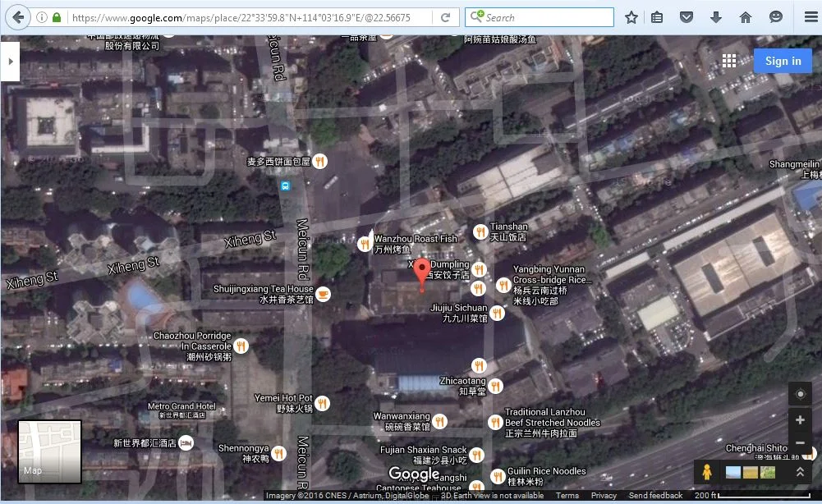
Task: Click Jiujiu Sichuan restaurant icon
Action: pyautogui.click(x=497, y=314)
